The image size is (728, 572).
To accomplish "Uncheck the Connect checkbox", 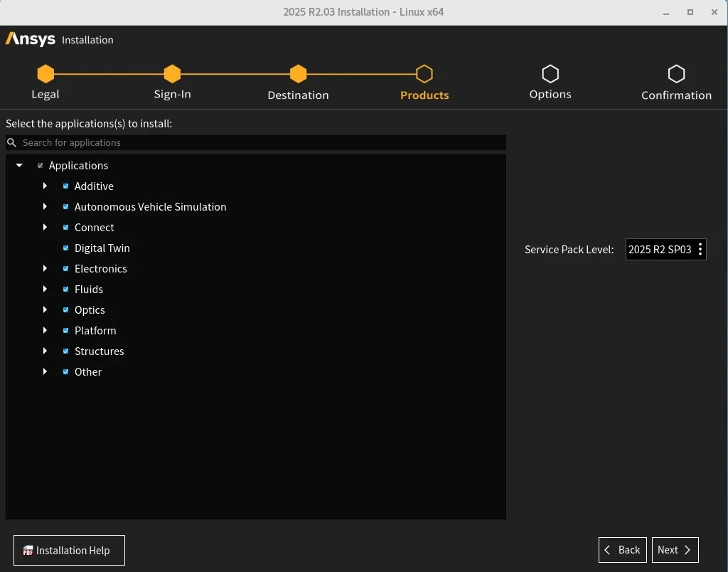I will coord(65,227).
